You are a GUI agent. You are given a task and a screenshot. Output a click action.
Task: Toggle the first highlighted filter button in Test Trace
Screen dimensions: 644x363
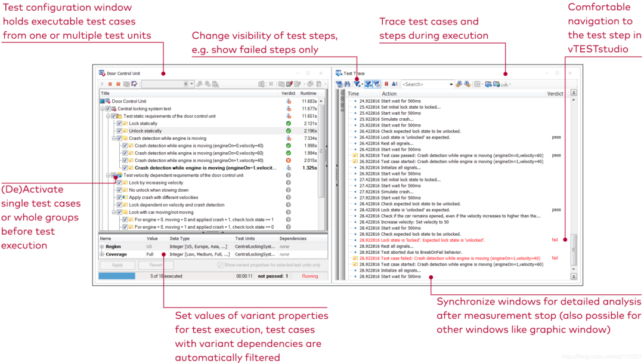tap(369, 84)
